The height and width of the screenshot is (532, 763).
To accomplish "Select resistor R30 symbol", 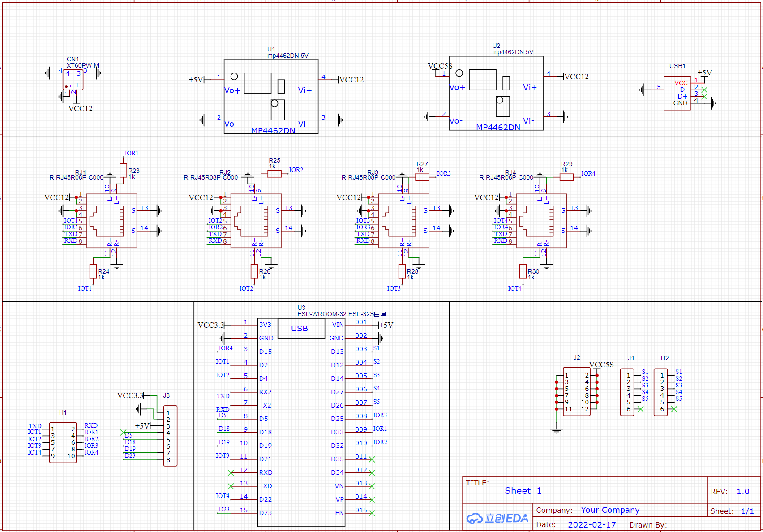I will 523,271.
